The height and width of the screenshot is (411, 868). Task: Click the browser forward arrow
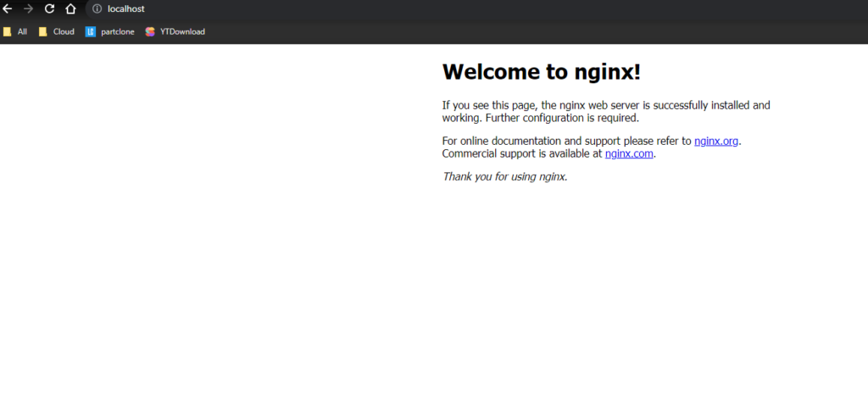pos(28,8)
